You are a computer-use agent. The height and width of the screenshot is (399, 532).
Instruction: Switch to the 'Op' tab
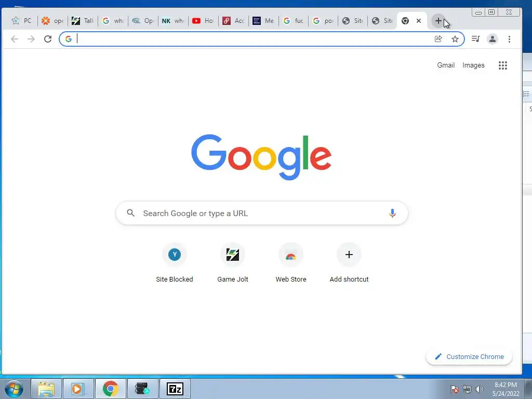(x=143, y=21)
